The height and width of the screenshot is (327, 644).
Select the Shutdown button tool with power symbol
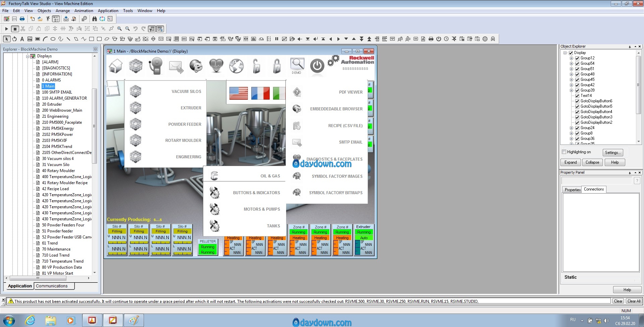(439, 39)
